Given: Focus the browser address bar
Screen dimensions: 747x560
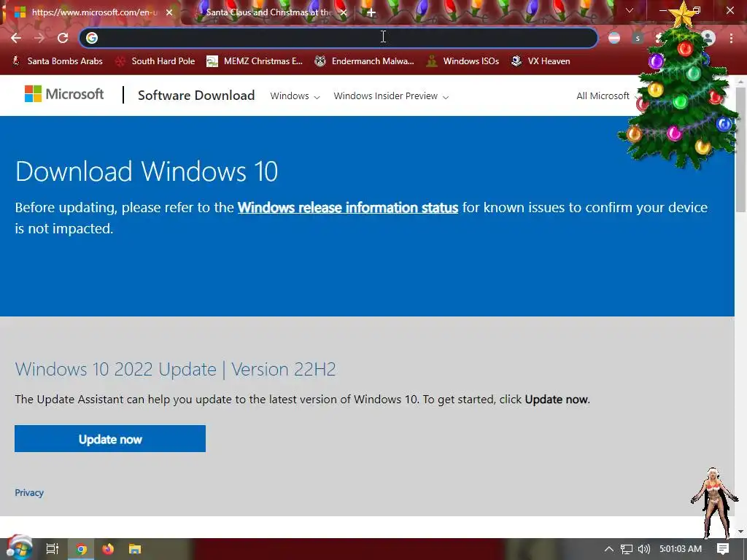Looking at the screenshot, I should [338, 38].
